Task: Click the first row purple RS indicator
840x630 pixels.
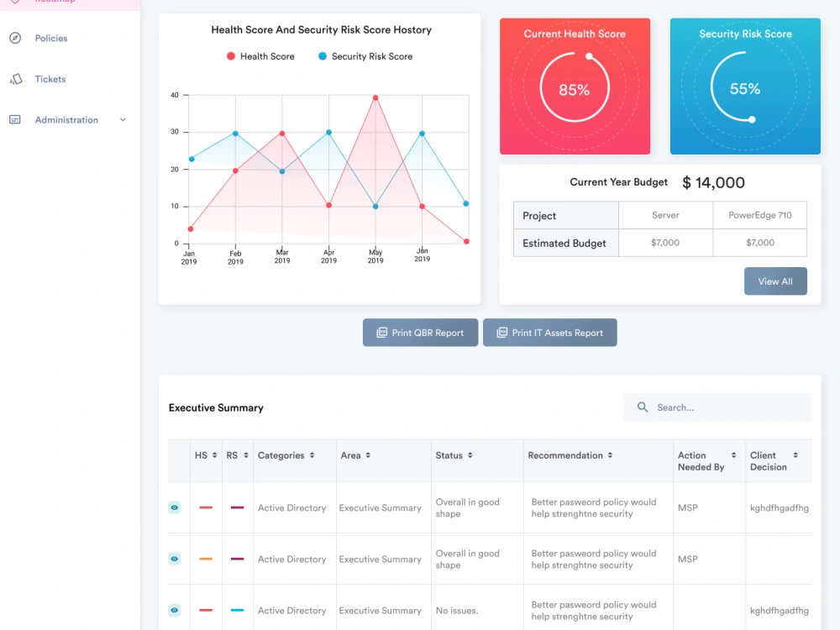Action: point(238,507)
